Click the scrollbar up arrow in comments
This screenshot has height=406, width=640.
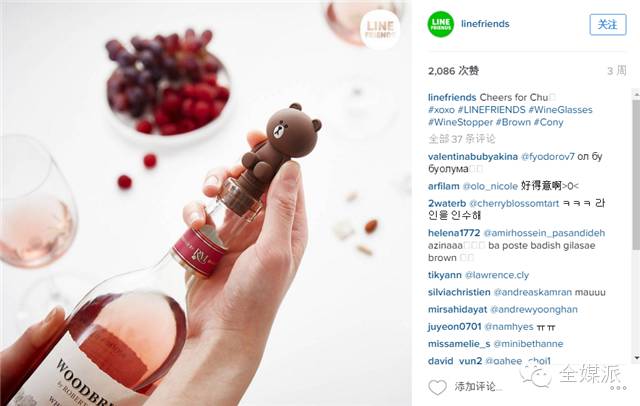(636, 94)
